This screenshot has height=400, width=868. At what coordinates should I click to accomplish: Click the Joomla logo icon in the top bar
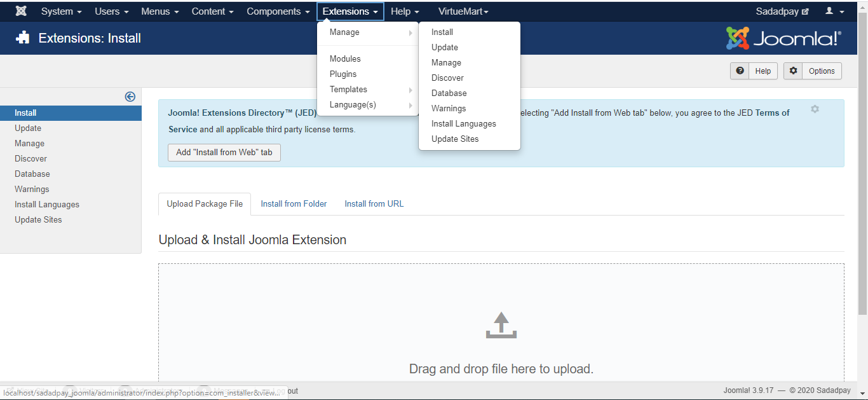coord(21,11)
